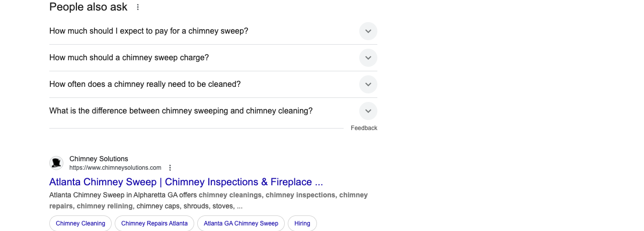Open the Chimney Repairs Atlanta sitelink chip
Viewport: 644px width, 231px height.
pos(154,223)
